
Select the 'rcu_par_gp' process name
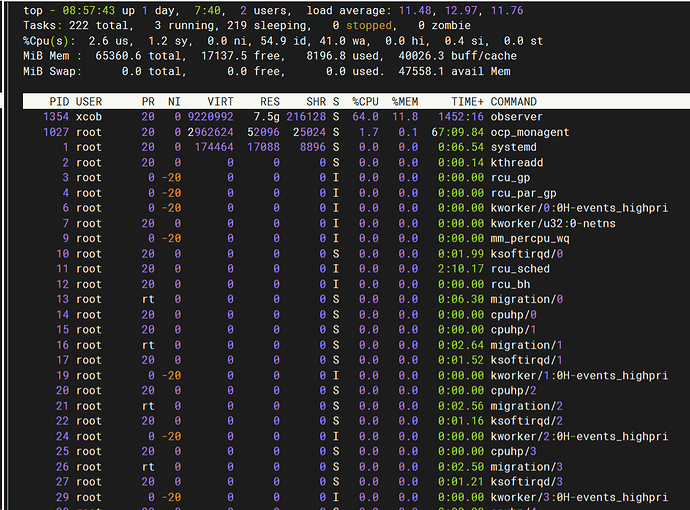523,193
